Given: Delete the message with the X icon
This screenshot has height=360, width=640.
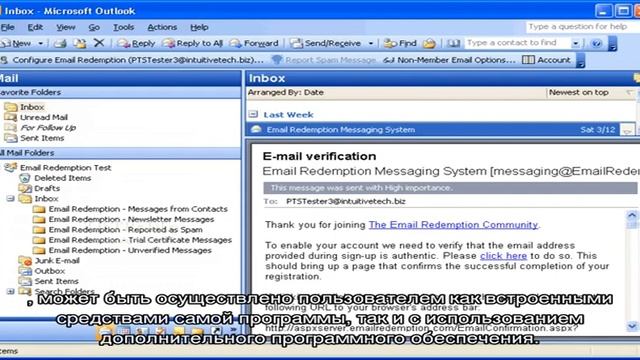Looking at the screenshot, I should 99,43.
